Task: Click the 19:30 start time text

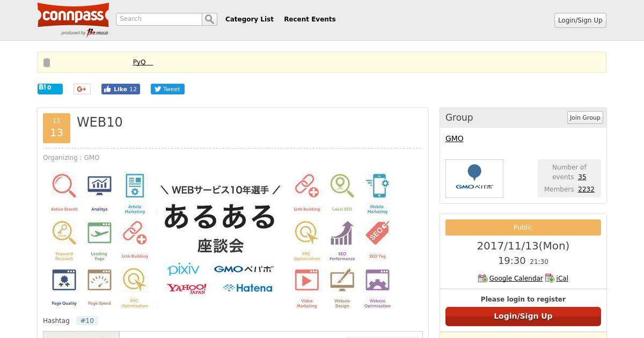Action: tap(512, 261)
